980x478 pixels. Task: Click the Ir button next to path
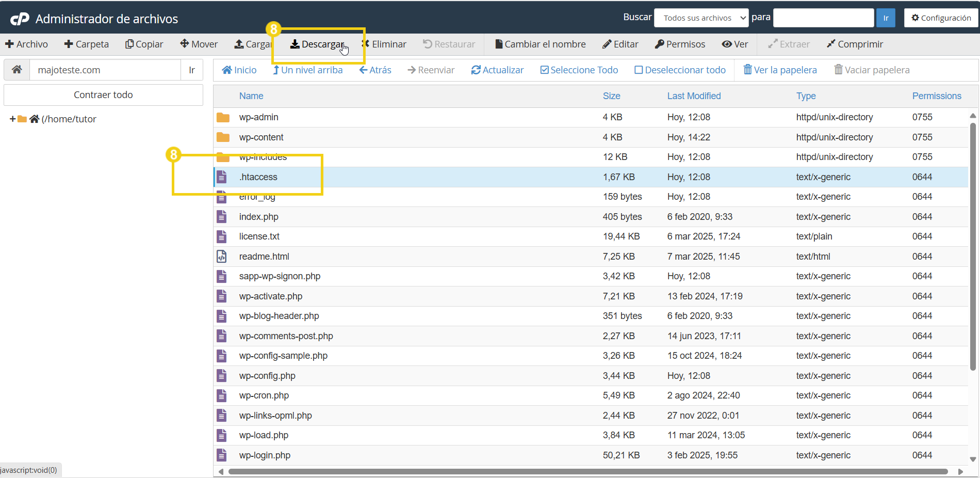coord(192,70)
